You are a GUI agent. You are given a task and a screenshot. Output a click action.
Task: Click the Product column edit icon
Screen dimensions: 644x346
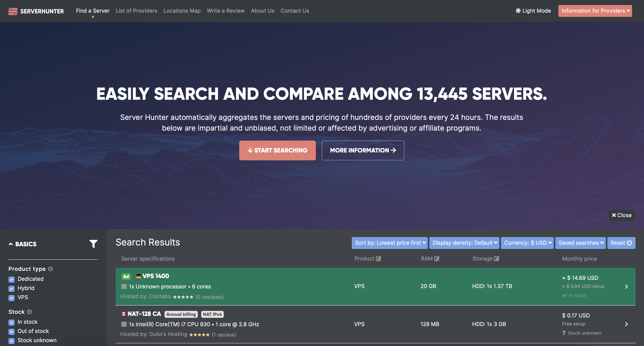coord(378,259)
